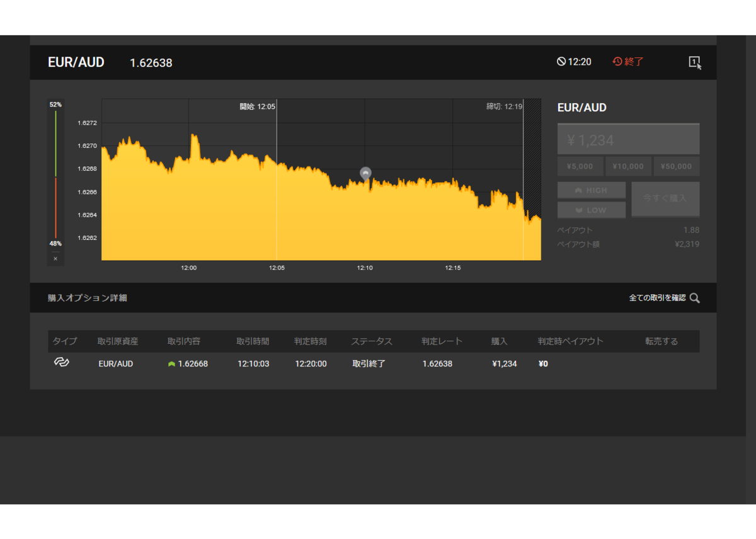756x539 pixels.
Task: Click the trade entry marker on the chart
Action: [365, 173]
